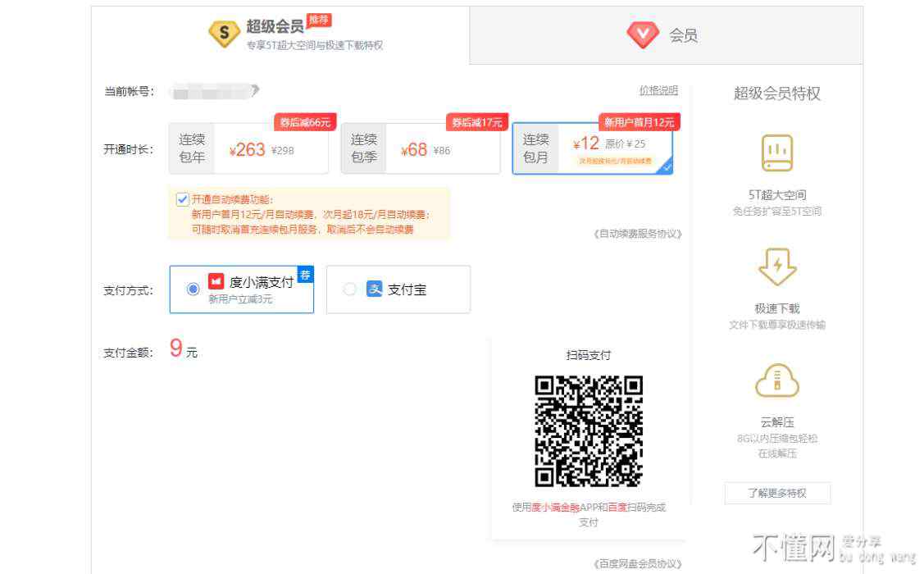The height and width of the screenshot is (574, 924).
Task: Select 支付宝 radio button
Action: point(349,289)
